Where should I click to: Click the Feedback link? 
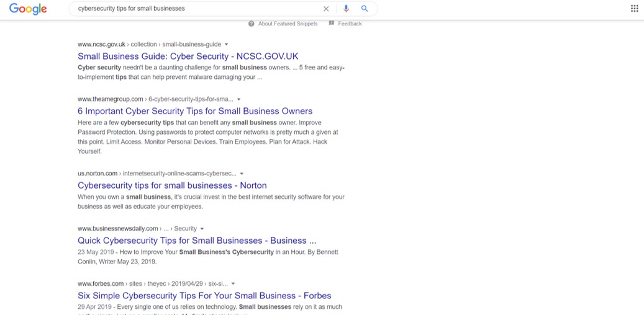pyautogui.click(x=350, y=24)
